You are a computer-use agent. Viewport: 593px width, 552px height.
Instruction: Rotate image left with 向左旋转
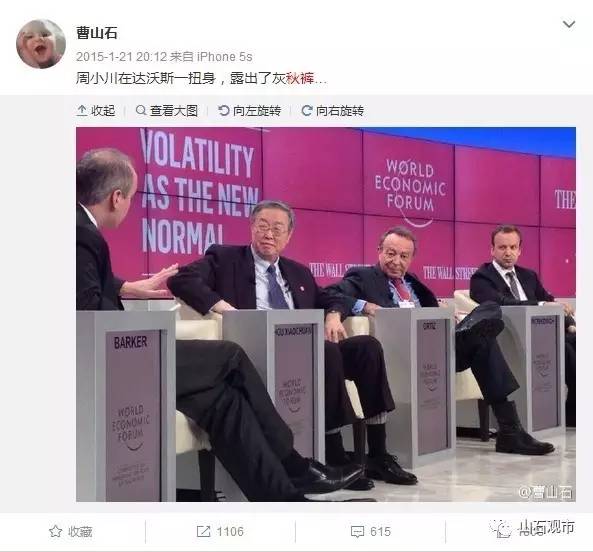(x=250, y=111)
